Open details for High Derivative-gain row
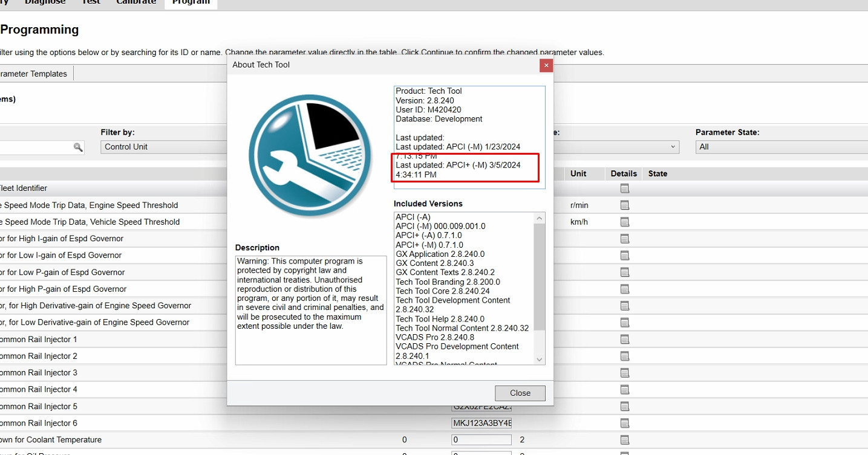This screenshot has height=455, width=868. (x=625, y=306)
